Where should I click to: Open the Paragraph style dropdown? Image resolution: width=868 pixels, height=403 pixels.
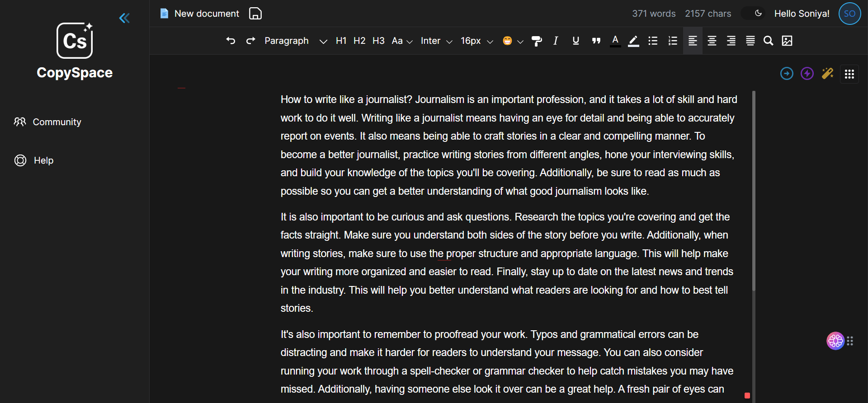pyautogui.click(x=296, y=41)
